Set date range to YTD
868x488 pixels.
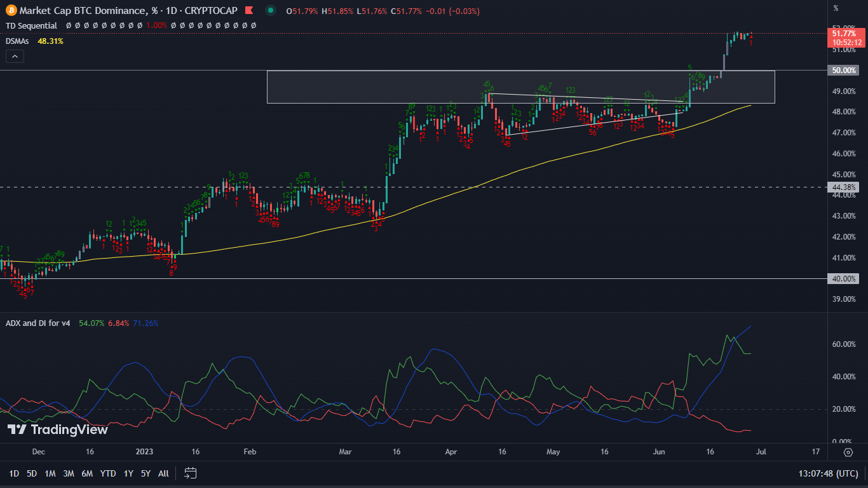(x=108, y=473)
